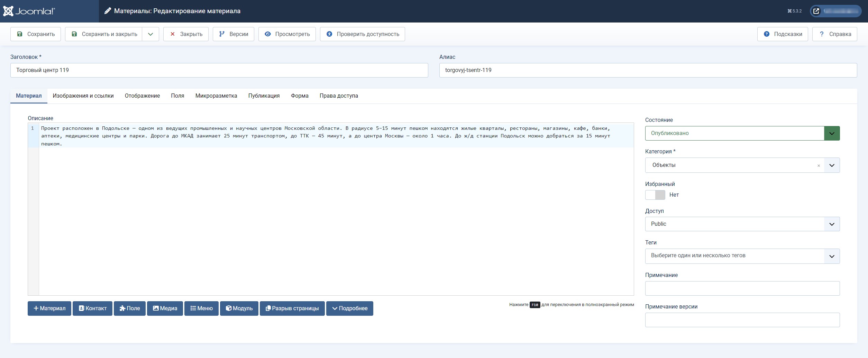Click into the Alias input field
The height and width of the screenshot is (358, 868).
[648, 70]
